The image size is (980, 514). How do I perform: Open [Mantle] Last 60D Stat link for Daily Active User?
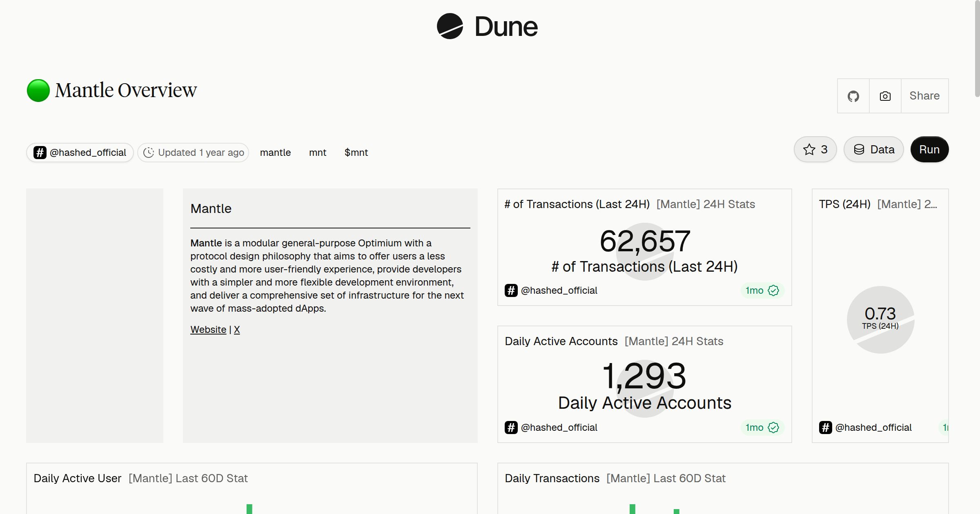188,478
